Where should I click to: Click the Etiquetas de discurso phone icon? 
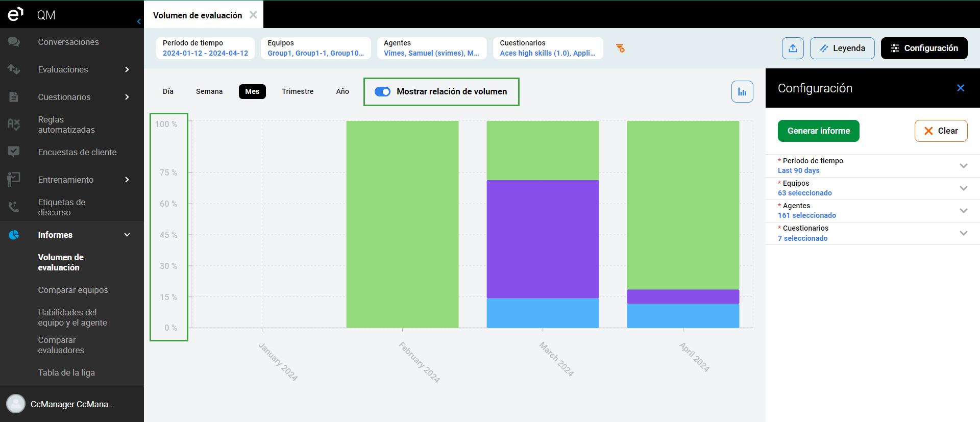pyautogui.click(x=14, y=207)
